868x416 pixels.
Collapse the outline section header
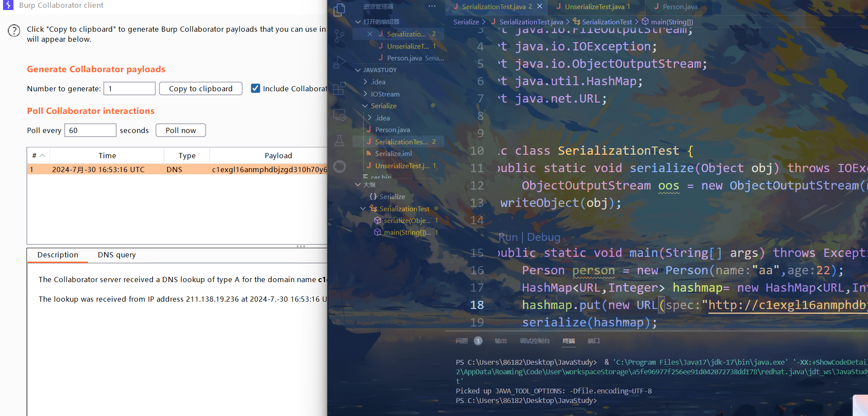point(358,184)
